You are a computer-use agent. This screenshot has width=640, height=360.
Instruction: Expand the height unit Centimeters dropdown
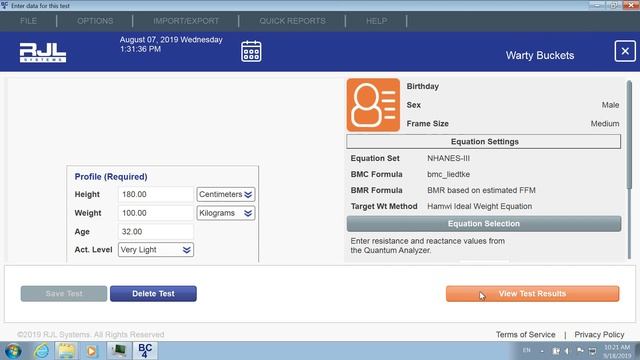tap(226, 194)
